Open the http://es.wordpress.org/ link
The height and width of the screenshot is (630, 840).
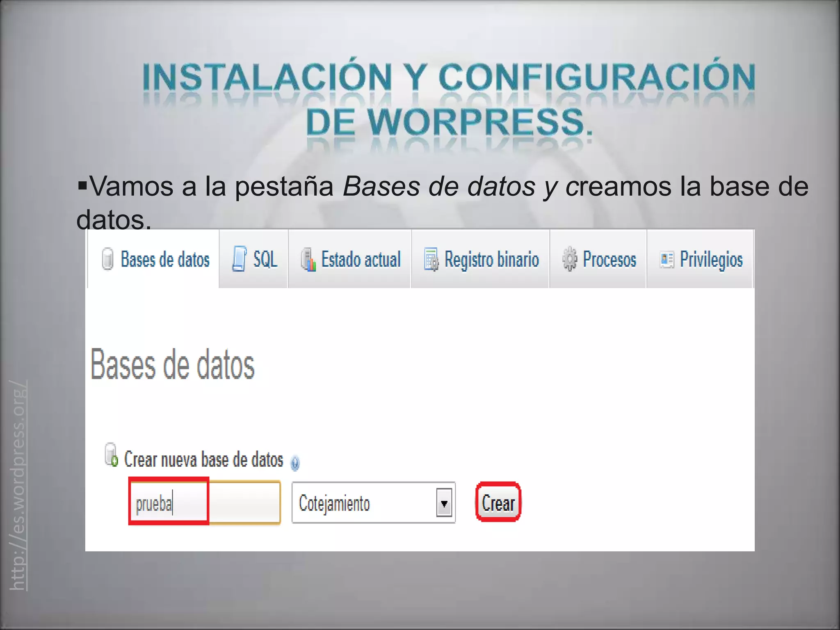click(x=18, y=485)
